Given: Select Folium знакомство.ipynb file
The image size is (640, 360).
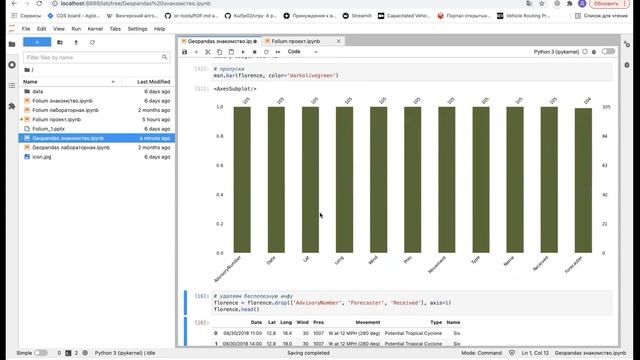Looking at the screenshot, I should (97, 101).
